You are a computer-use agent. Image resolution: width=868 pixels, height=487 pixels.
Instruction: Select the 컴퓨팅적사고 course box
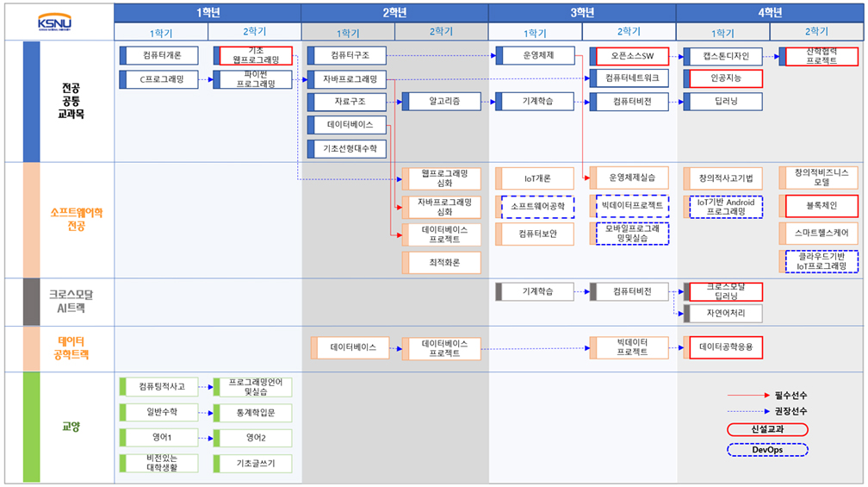(158, 387)
